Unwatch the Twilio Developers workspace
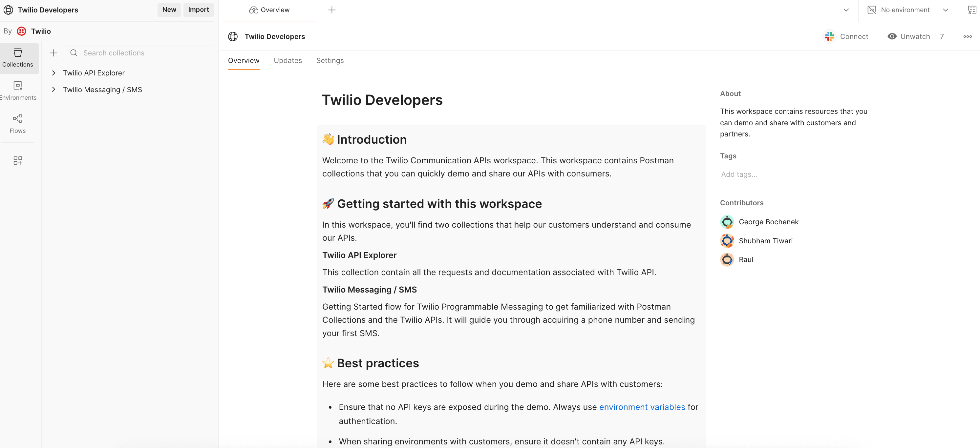This screenshot has height=448, width=980. 908,36
